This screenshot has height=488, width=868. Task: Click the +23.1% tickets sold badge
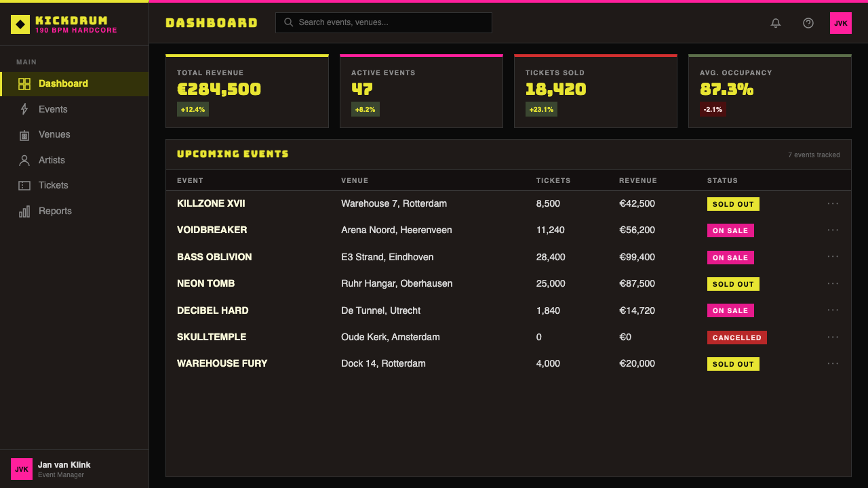pyautogui.click(x=541, y=109)
